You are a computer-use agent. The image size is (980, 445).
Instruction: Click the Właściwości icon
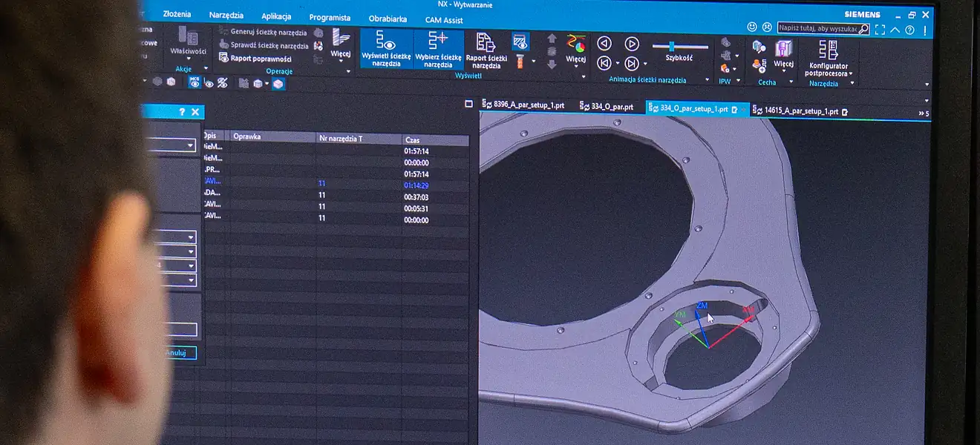(188, 41)
